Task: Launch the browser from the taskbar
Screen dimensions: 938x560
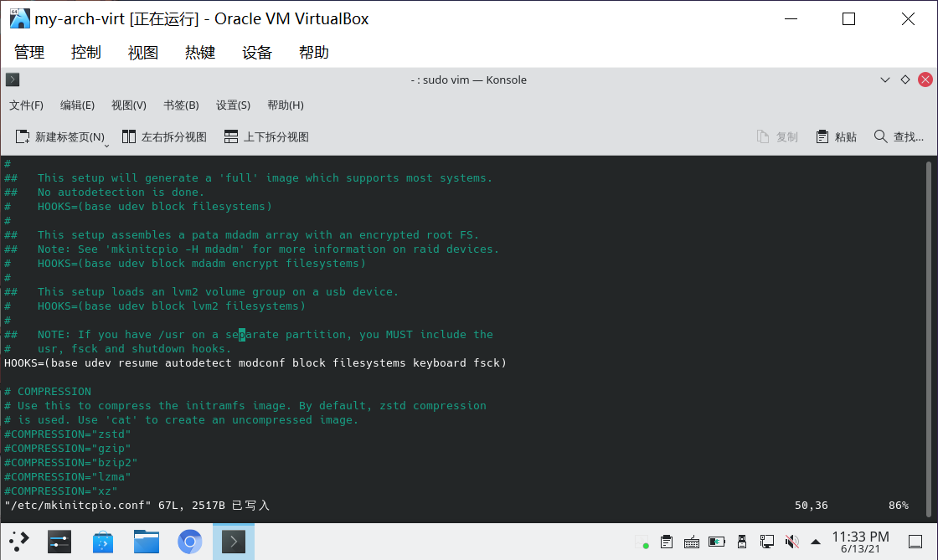Action: (190, 542)
